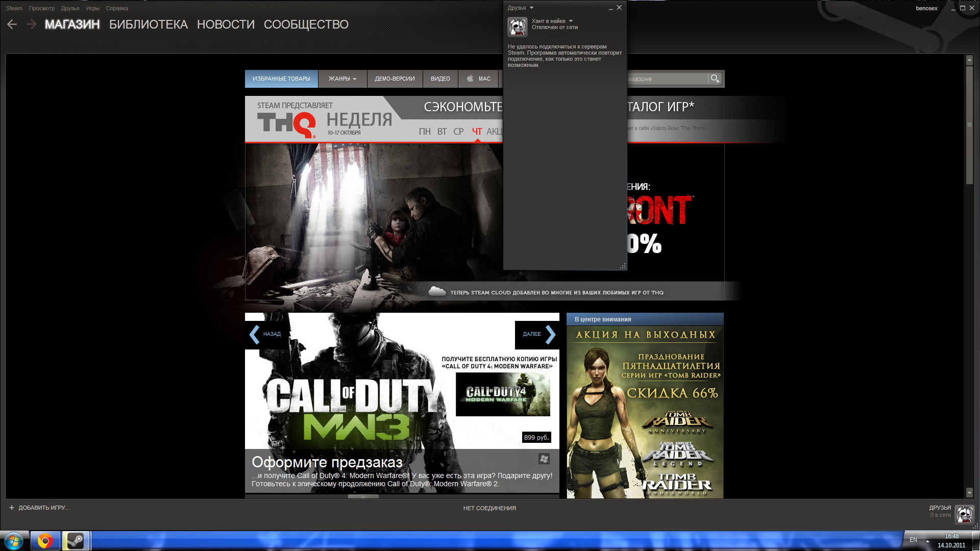Go to the СООБЩЕСТВО section
Viewport: 980px width, 551px height.
point(306,24)
